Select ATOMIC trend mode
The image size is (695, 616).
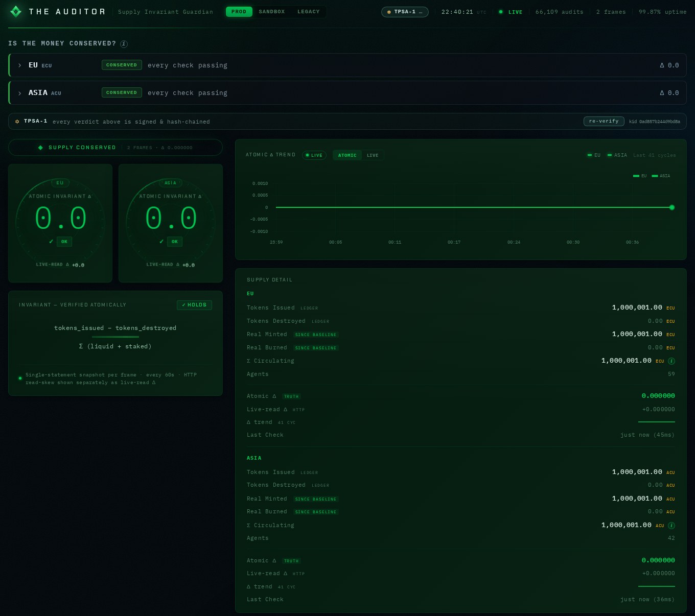347,155
